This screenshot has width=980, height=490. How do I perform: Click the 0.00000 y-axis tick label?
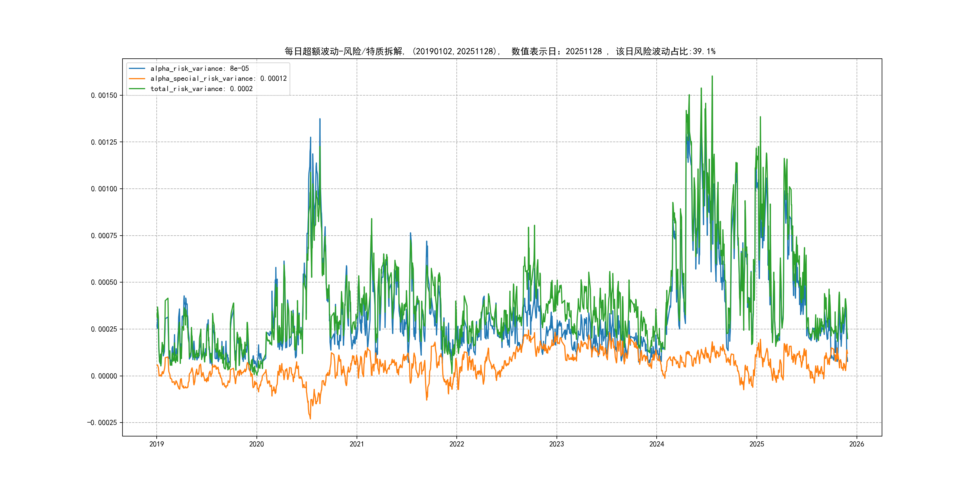(104, 376)
